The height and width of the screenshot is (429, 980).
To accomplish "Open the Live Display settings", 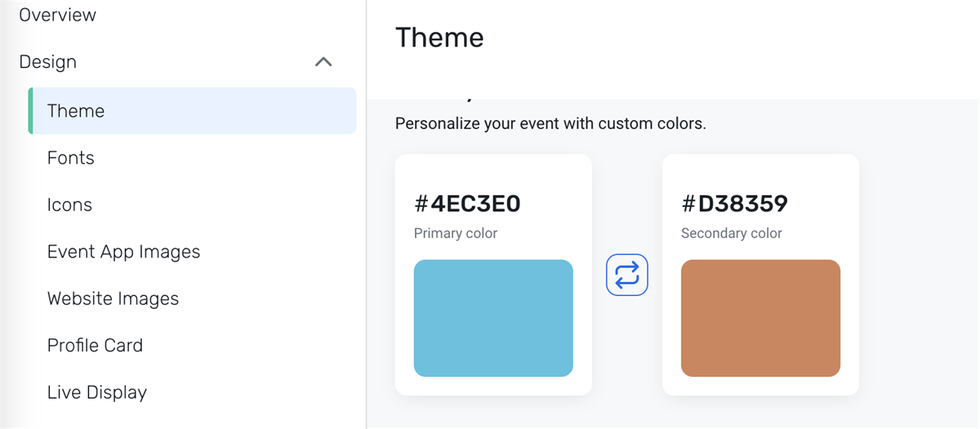I will (x=97, y=392).
